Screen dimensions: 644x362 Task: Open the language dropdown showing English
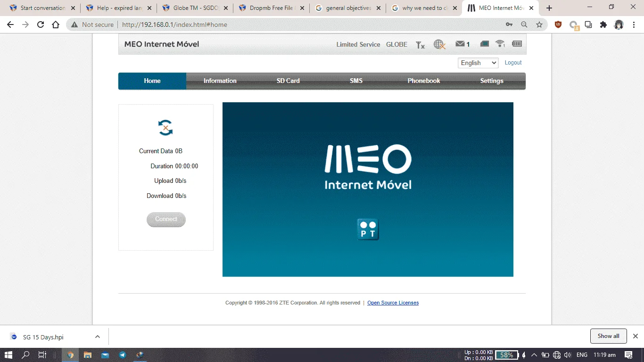478,63
